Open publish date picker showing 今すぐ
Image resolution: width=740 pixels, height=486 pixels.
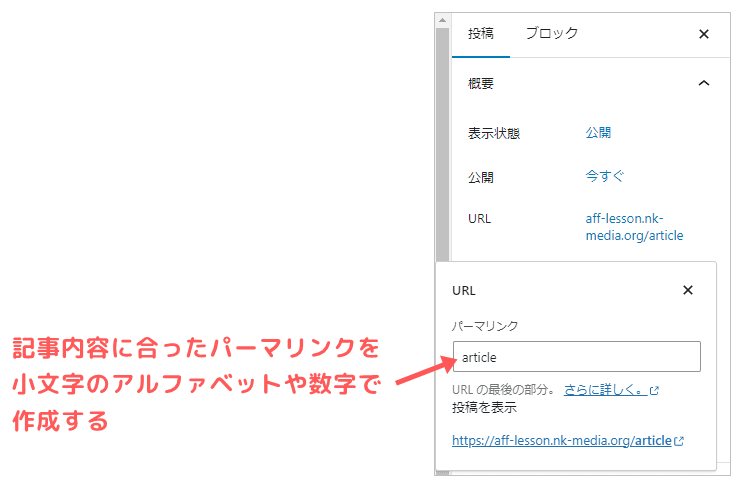point(605,176)
